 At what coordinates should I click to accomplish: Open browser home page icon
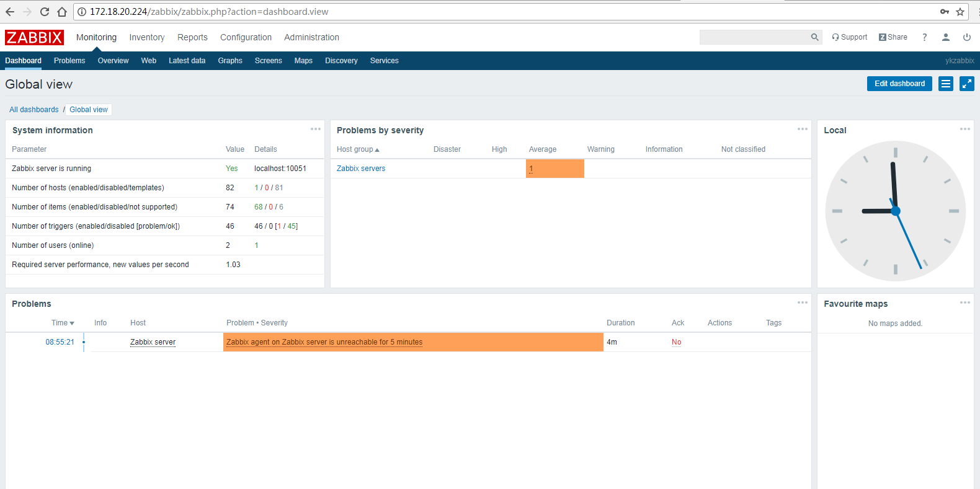(x=62, y=12)
